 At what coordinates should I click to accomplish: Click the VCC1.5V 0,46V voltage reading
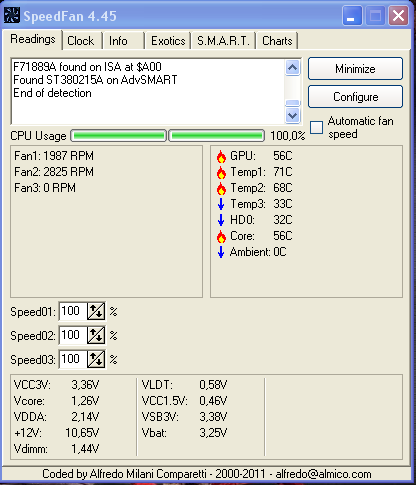[x=184, y=401]
